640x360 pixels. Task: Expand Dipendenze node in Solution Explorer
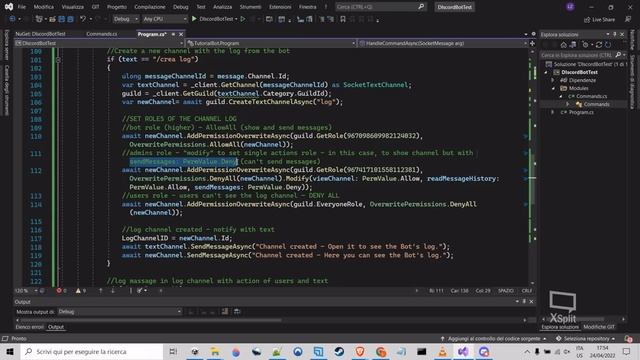click(553, 80)
